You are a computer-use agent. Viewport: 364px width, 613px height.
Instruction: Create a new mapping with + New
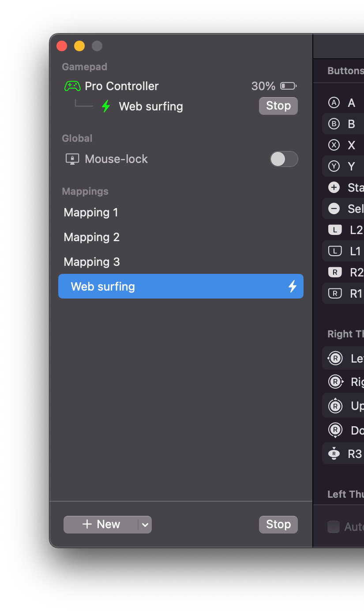coord(101,525)
